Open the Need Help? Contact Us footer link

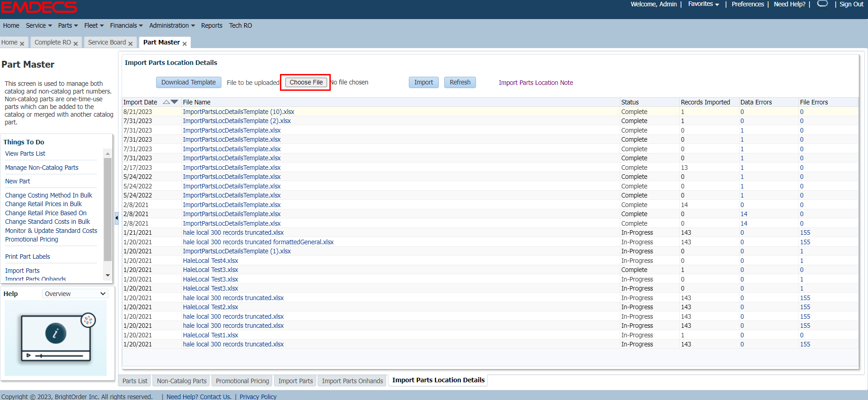(x=199, y=397)
